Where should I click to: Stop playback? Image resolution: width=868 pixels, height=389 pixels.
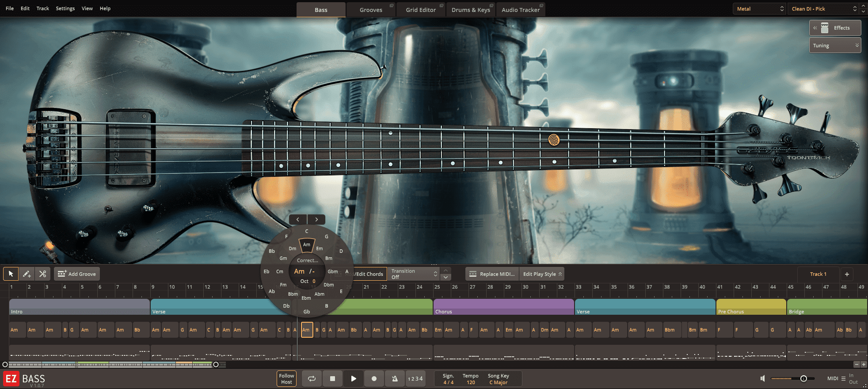click(x=332, y=379)
